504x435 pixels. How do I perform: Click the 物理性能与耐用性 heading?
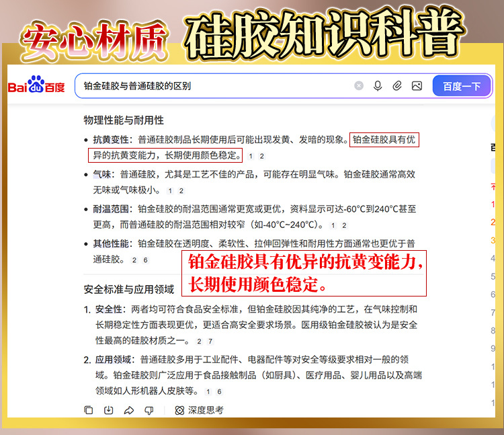click(124, 120)
